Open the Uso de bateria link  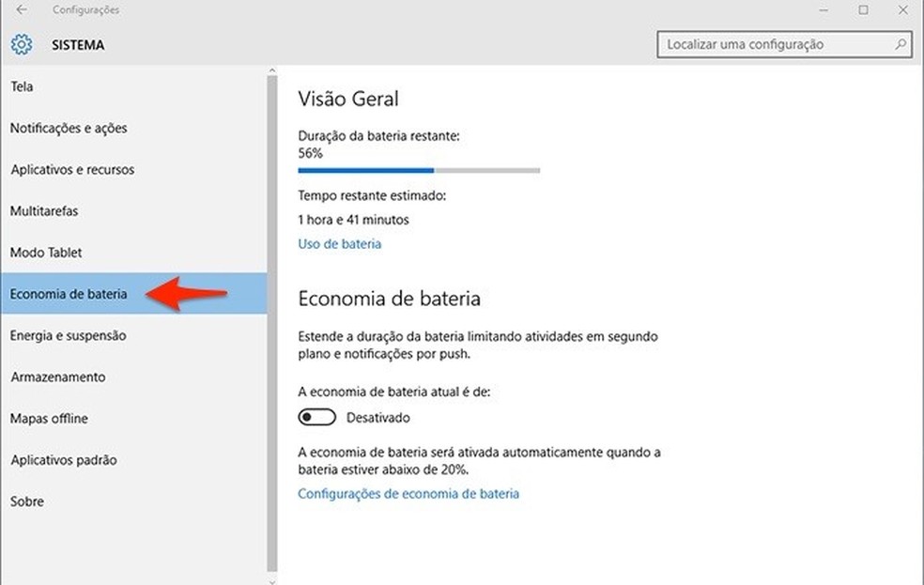click(339, 243)
